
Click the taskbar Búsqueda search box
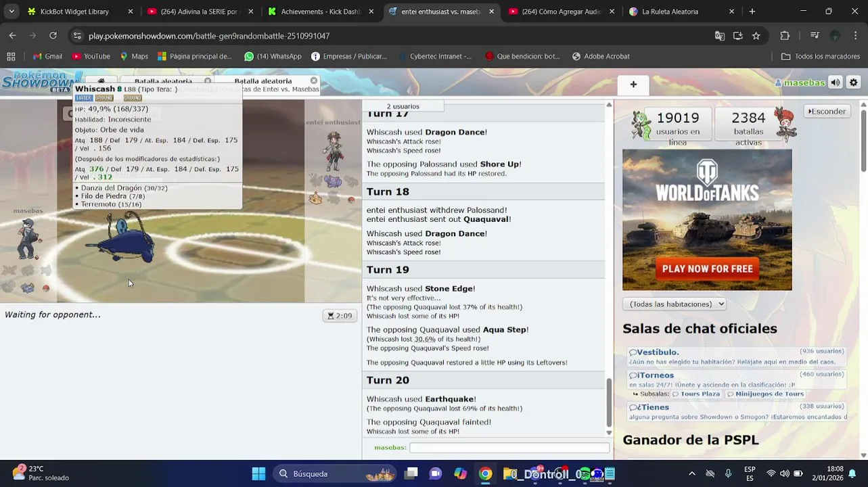(336, 473)
